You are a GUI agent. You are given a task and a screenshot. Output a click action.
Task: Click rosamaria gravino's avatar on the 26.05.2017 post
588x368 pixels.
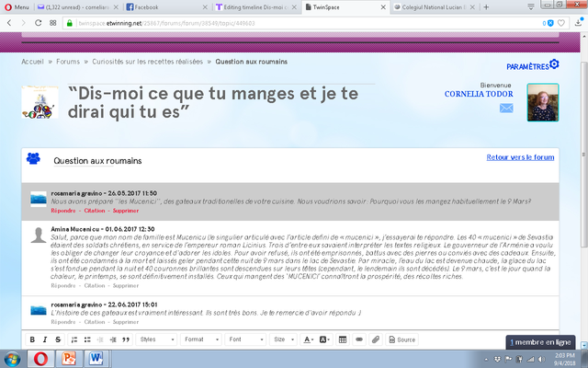(39, 199)
